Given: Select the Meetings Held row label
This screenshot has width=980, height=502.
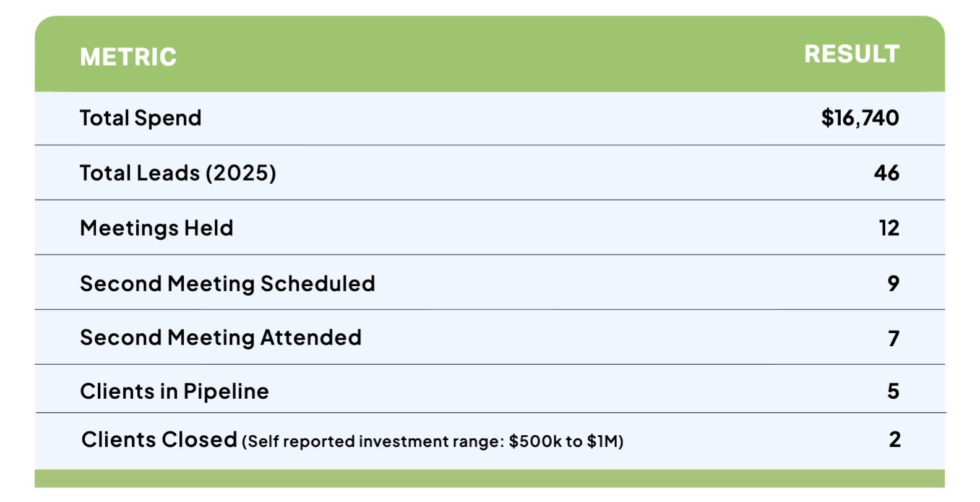Looking at the screenshot, I should point(157,228).
